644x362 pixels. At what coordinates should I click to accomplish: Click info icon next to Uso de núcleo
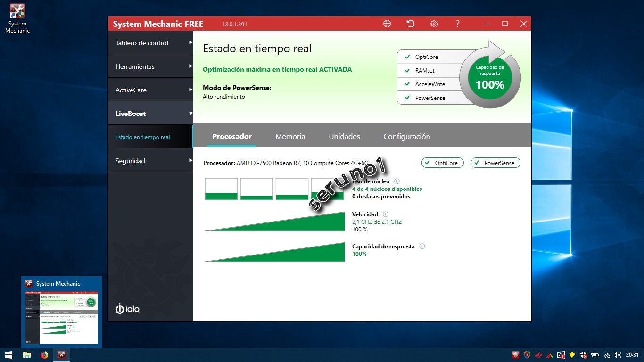[x=397, y=181]
